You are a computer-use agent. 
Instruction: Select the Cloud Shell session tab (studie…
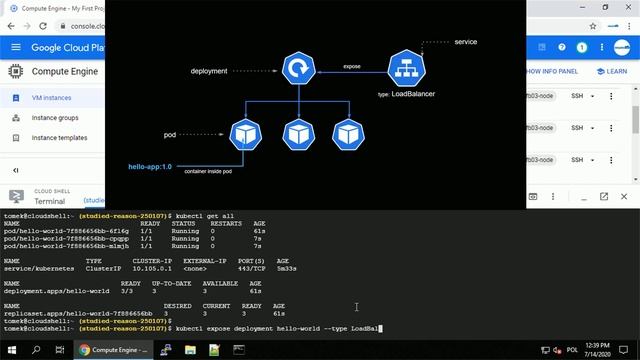94,200
